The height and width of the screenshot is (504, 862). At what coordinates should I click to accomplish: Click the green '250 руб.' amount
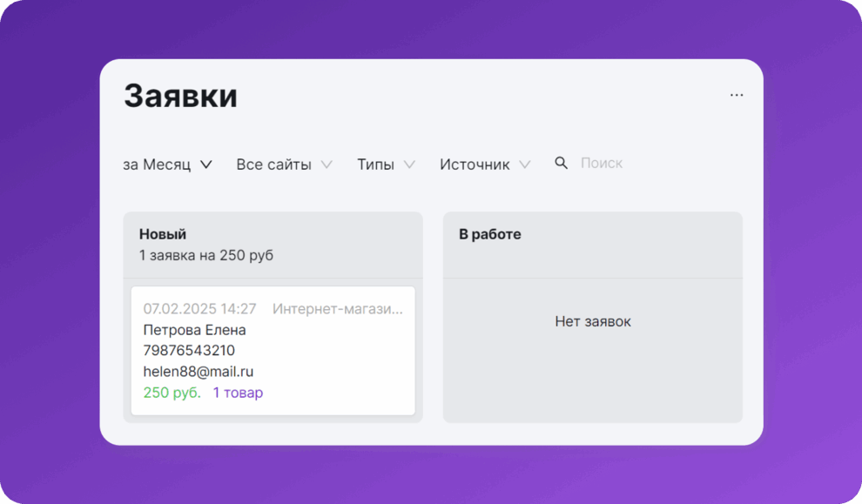172,393
